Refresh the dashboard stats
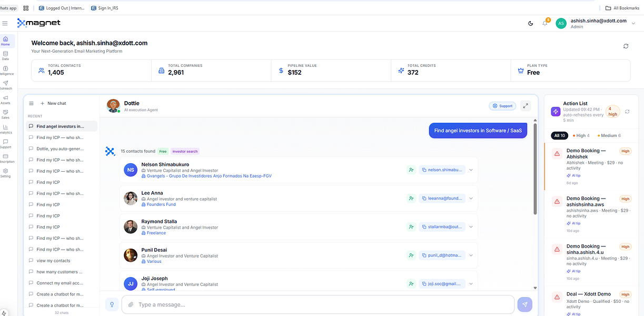 click(x=626, y=46)
